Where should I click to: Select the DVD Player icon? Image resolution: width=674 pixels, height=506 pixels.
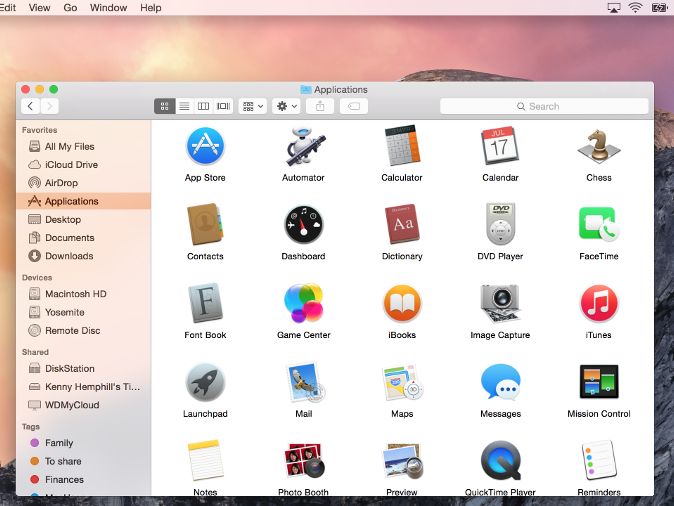500,224
